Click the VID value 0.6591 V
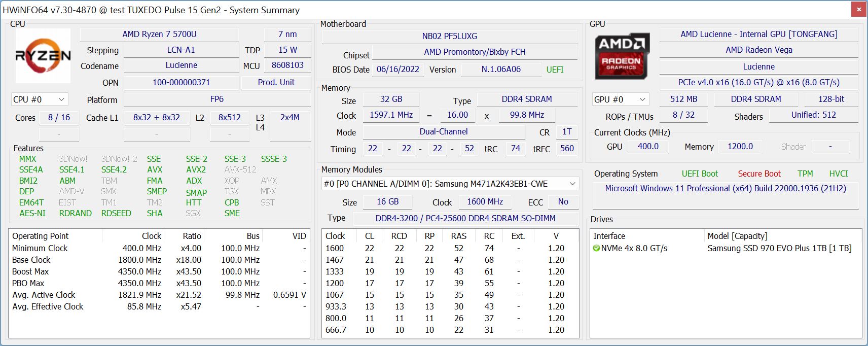Viewport: 868px width, 346px height. pyautogui.click(x=290, y=295)
